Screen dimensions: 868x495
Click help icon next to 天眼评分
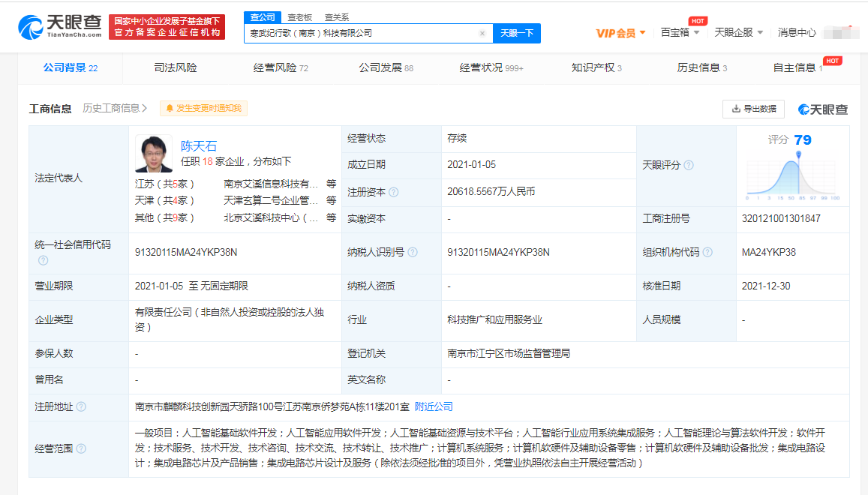[x=689, y=165]
